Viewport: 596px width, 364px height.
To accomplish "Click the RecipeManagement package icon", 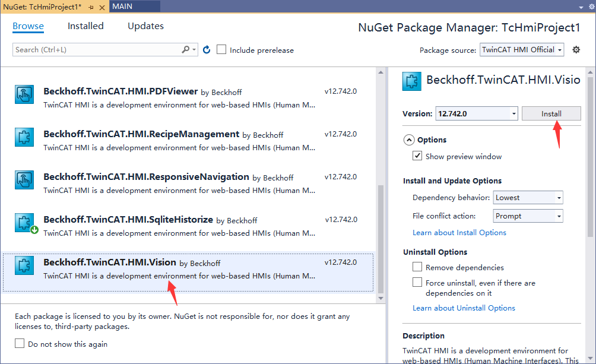I will (x=24, y=137).
